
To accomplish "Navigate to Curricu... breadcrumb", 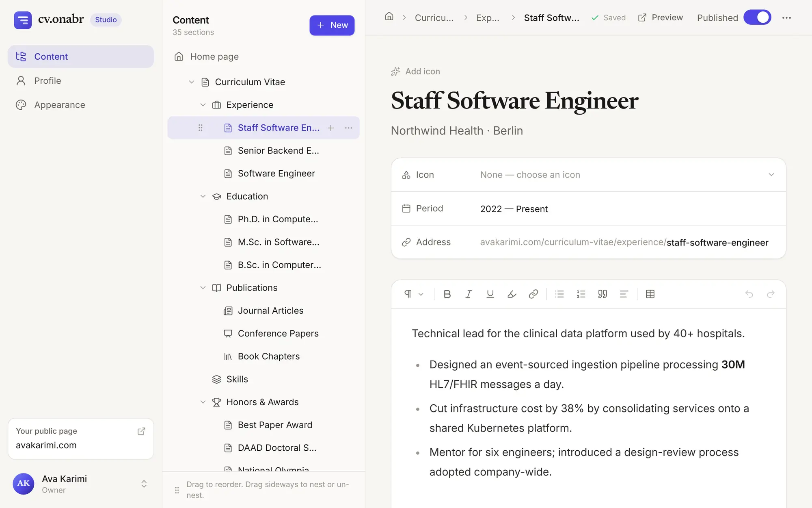I will point(434,18).
